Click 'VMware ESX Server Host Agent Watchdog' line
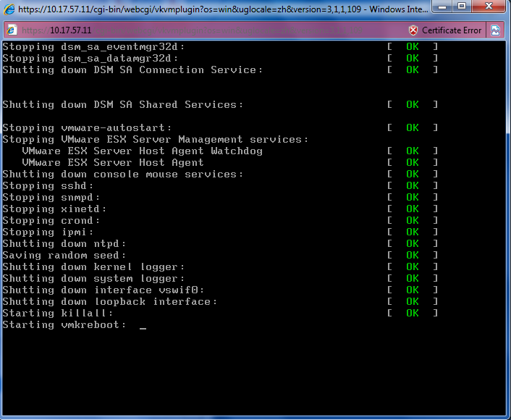Image resolution: width=511 pixels, height=420 pixels. click(142, 151)
